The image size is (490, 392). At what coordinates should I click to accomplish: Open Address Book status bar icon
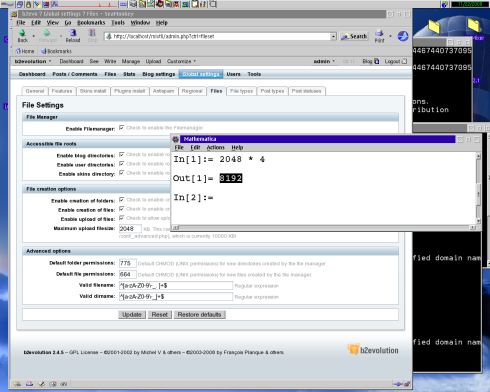[53, 384]
